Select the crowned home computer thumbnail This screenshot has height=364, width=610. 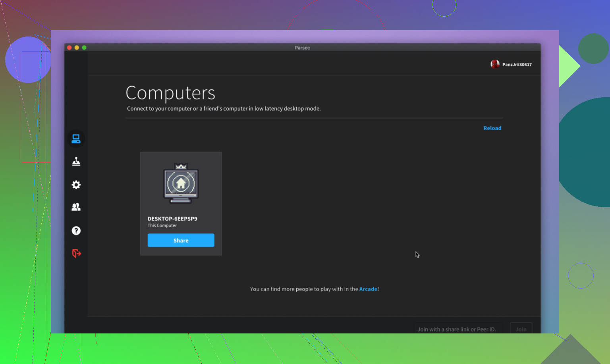pyautogui.click(x=181, y=183)
